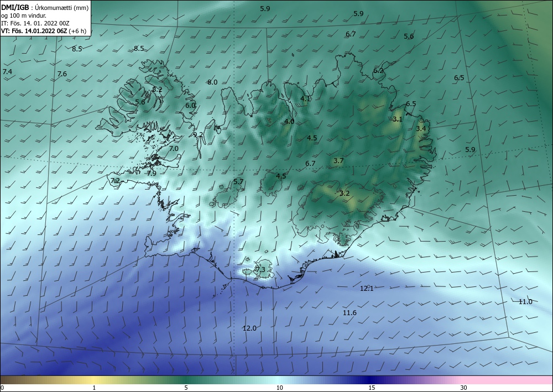
Task: Click the 12.1 value label
Action: 367,289
